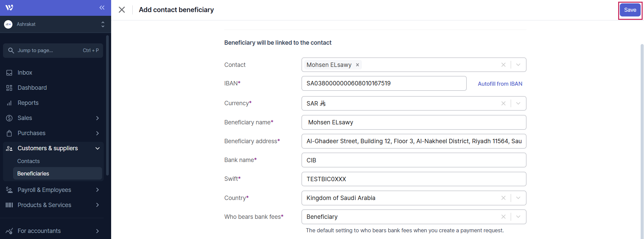Open the Country dropdown arrow
The height and width of the screenshot is (239, 644).
point(518,198)
